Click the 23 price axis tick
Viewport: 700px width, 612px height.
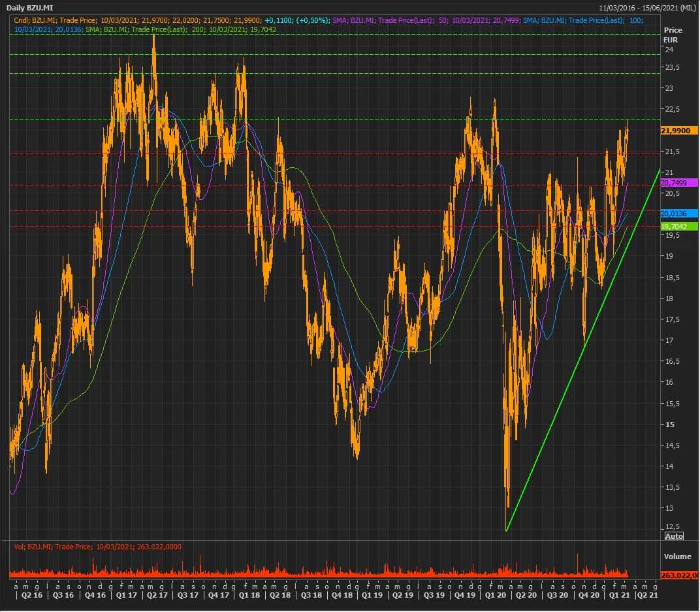coord(669,88)
